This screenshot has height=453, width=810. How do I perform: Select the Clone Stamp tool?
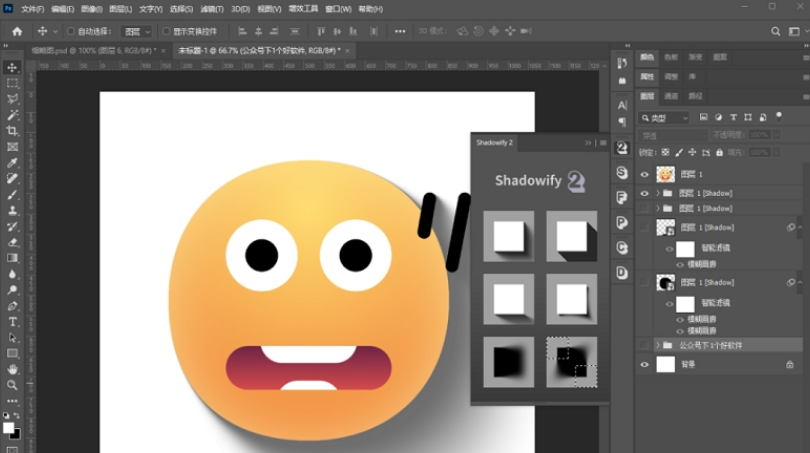click(x=12, y=210)
